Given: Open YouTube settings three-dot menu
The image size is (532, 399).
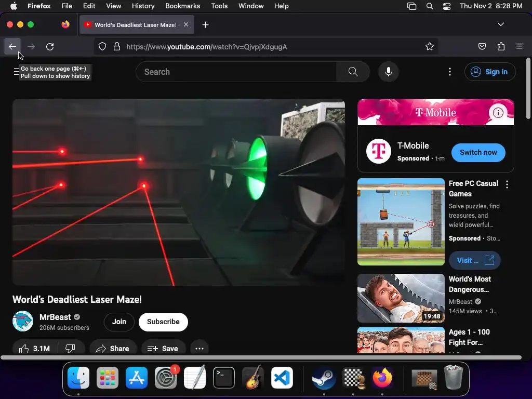Looking at the screenshot, I should (x=450, y=72).
